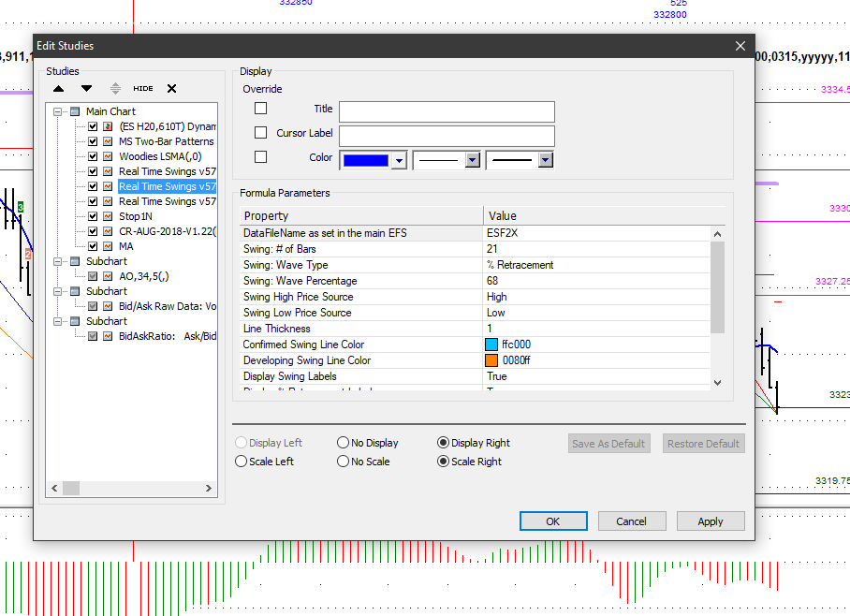Click the icon beside CR-AUG-2018-V1.22 study
The height and width of the screenshot is (616, 850).
[x=108, y=231]
